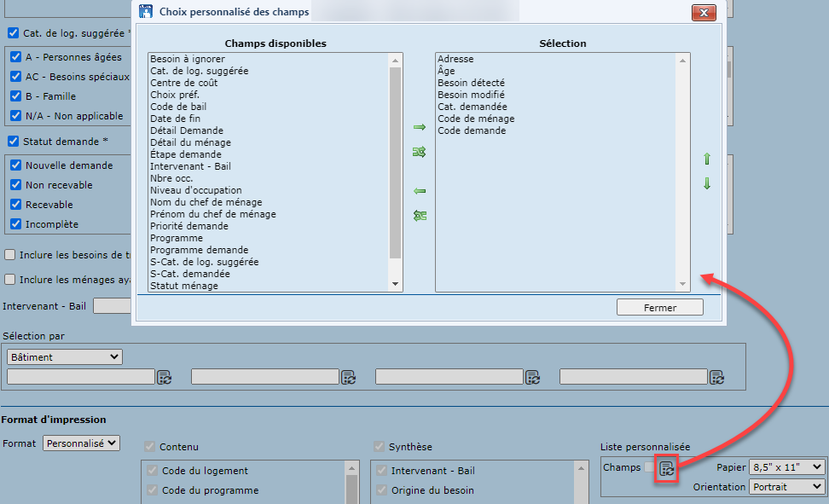Move selected field down with green arrow

point(706,184)
